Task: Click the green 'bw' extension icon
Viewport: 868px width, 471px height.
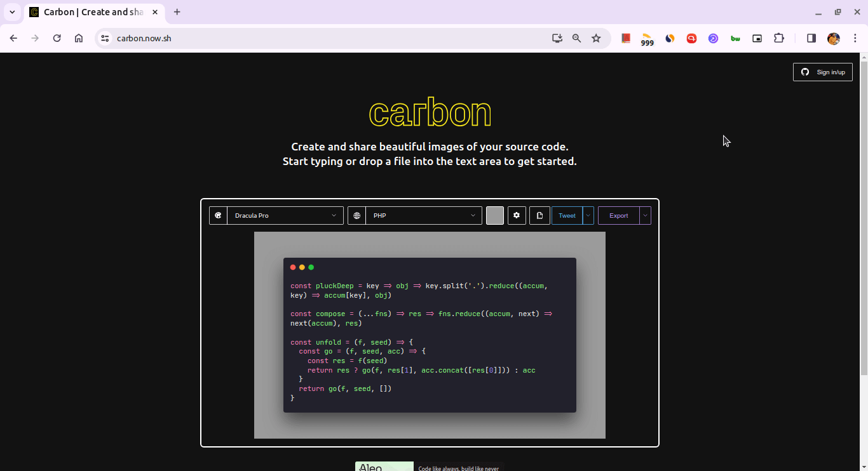Action: point(735,38)
